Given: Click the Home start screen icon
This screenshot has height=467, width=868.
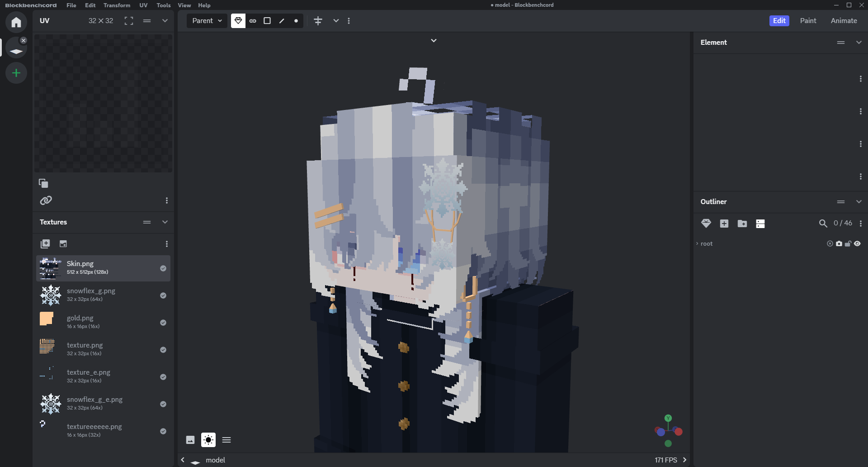Looking at the screenshot, I should pyautogui.click(x=16, y=22).
